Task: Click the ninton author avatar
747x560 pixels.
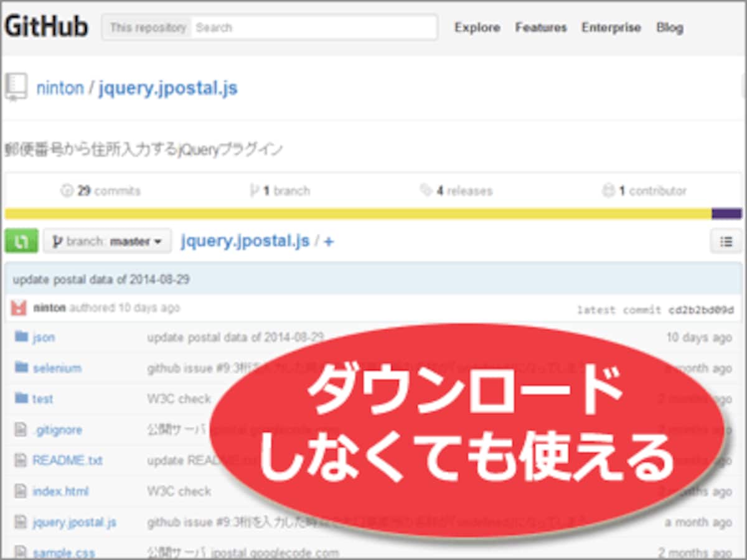Action: coord(19,307)
